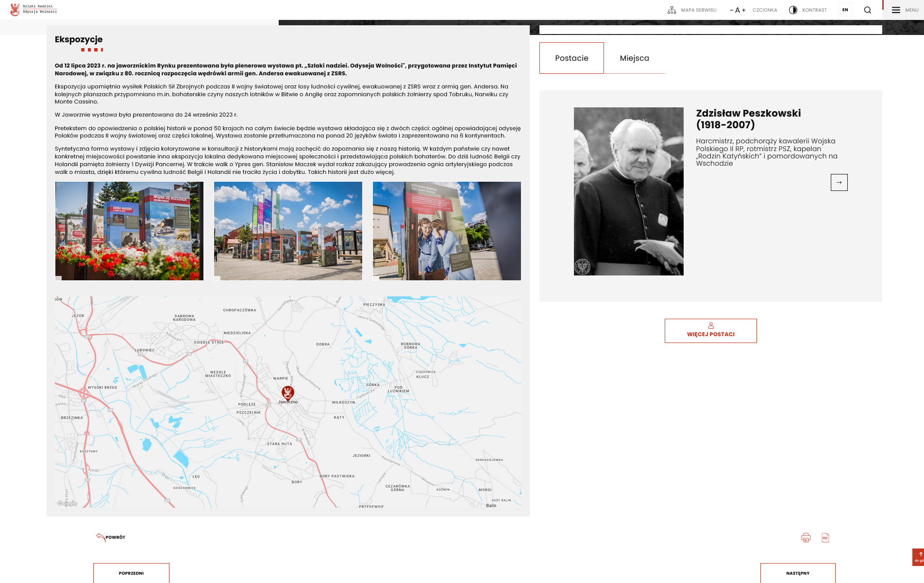Open exhibition photo with red flowers

(x=129, y=231)
